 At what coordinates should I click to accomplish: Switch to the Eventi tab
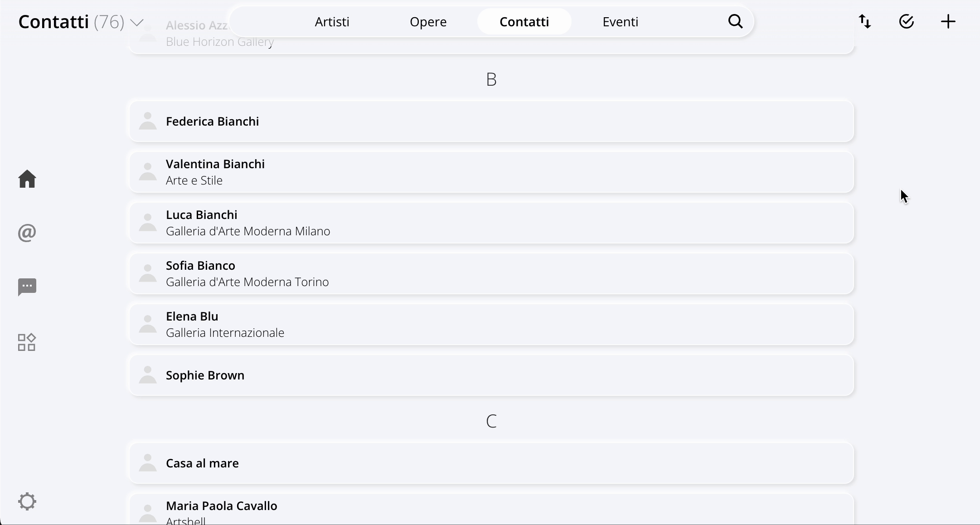pyautogui.click(x=620, y=21)
